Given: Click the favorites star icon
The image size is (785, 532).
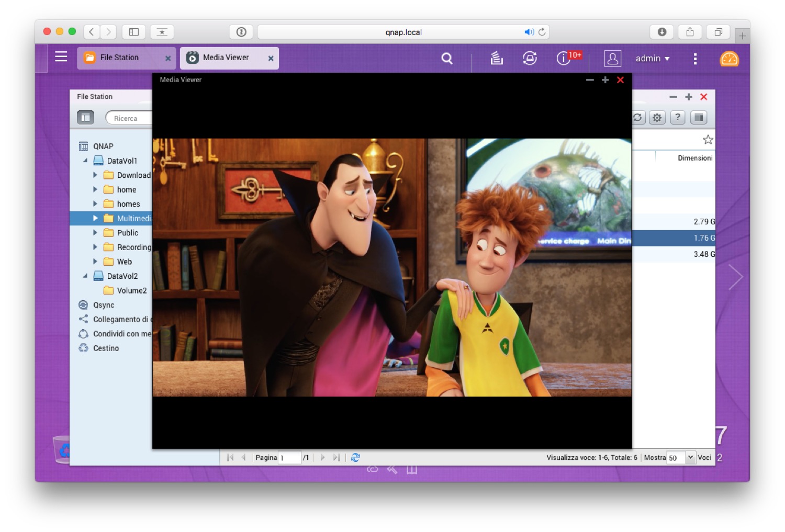Looking at the screenshot, I should pyautogui.click(x=708, y=139).
